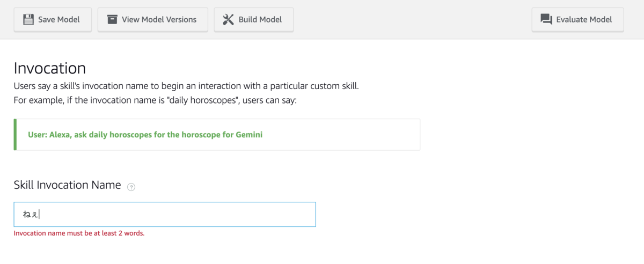Click the archive box icon for model versions
The image size is (644, 264).
(112, 19)
